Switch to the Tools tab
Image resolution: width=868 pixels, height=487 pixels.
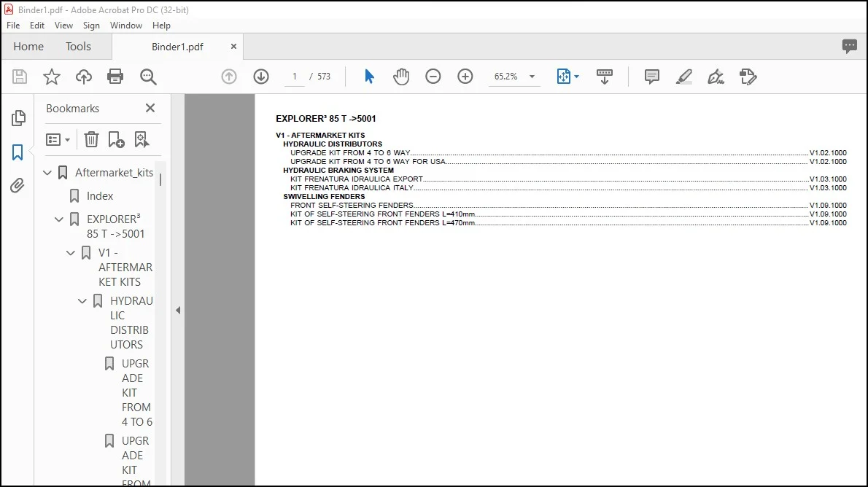click(78, 47)
